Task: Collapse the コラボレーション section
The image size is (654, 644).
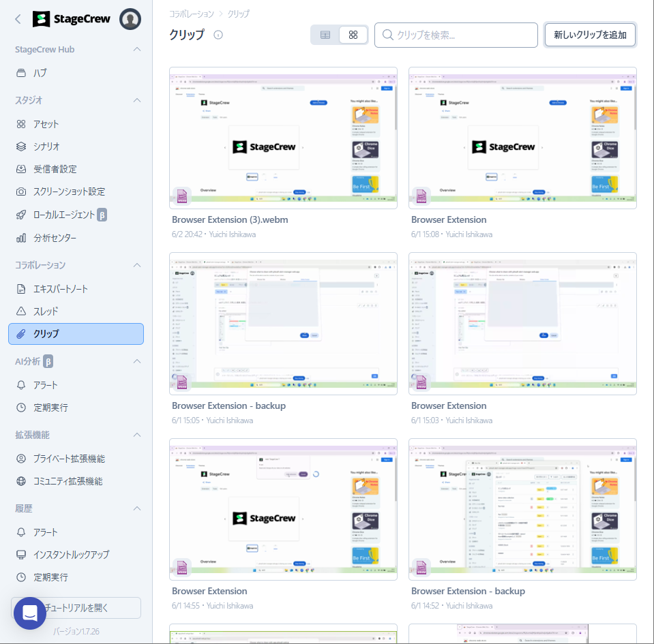Action: coord(137,265)
